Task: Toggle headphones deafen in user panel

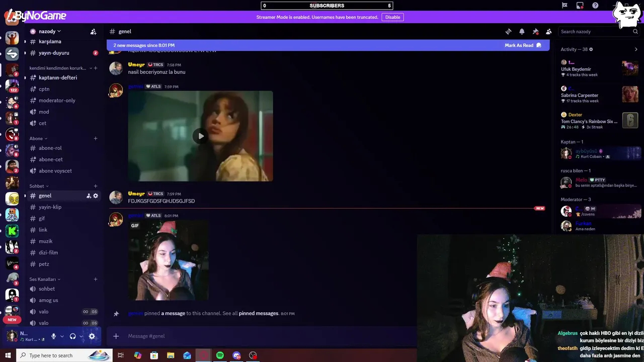Action: (72, 336)
